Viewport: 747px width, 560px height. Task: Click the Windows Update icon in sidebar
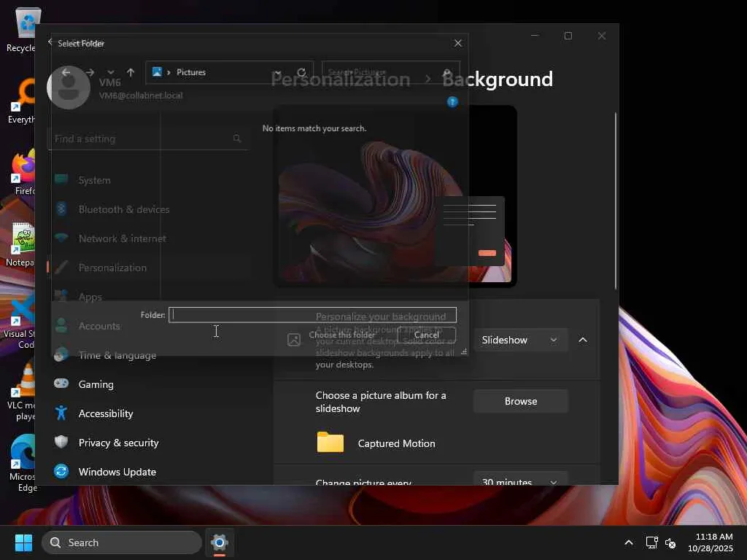(x=62, y=472)
